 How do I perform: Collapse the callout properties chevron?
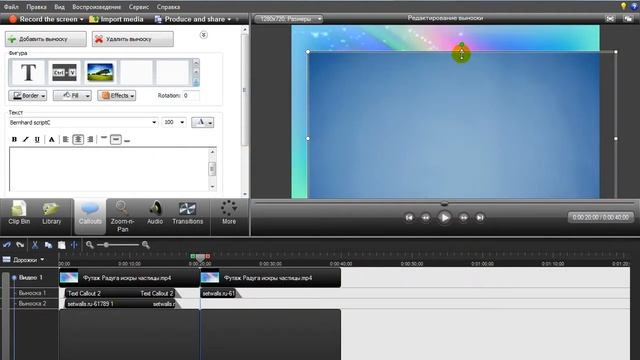click(203, 35)
